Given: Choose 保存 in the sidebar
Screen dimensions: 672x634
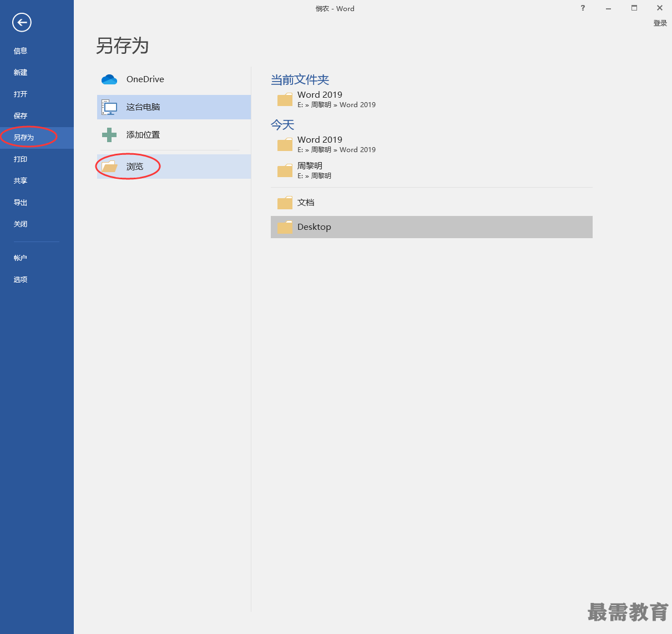Looking at the screenshot, I should 37,115.
